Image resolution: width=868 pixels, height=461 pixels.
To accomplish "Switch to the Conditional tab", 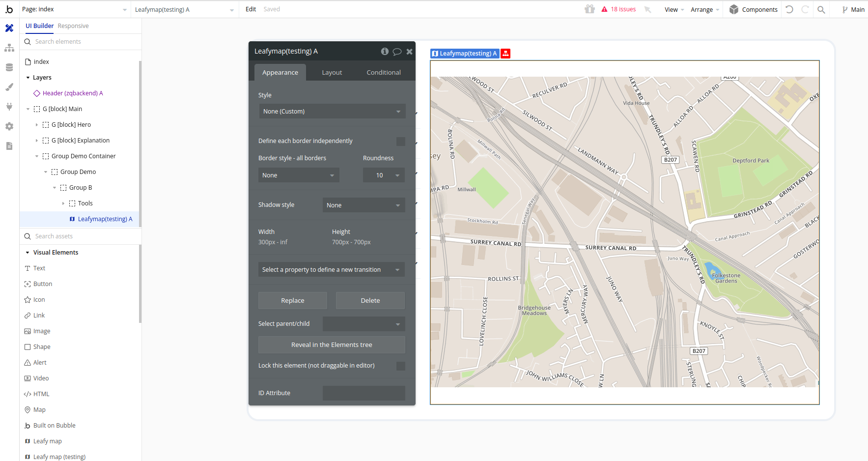I will (384, 72).
